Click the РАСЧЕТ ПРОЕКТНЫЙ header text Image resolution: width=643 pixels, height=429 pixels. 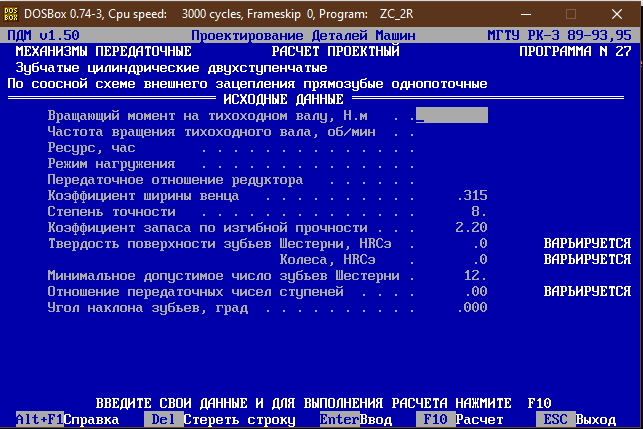[335, 51]
